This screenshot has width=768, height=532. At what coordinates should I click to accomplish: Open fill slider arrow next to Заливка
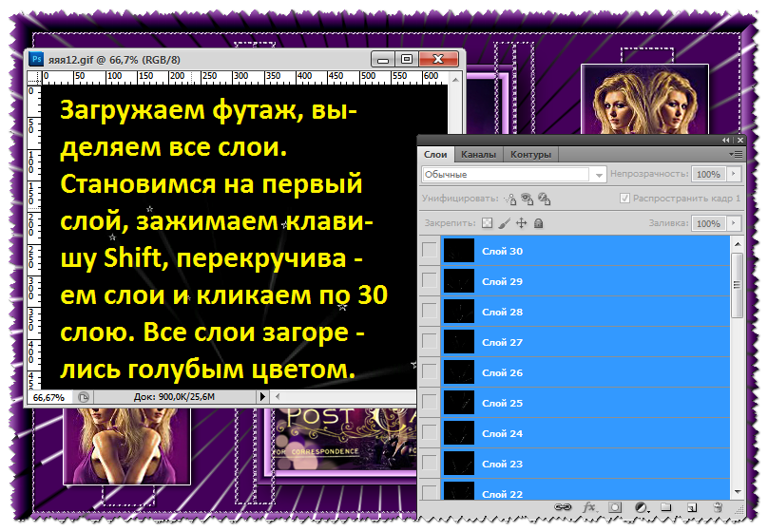click(x=734, y=223)
